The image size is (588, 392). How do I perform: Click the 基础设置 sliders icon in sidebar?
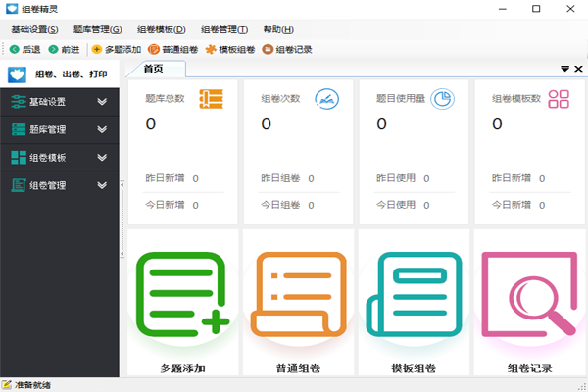19,102
